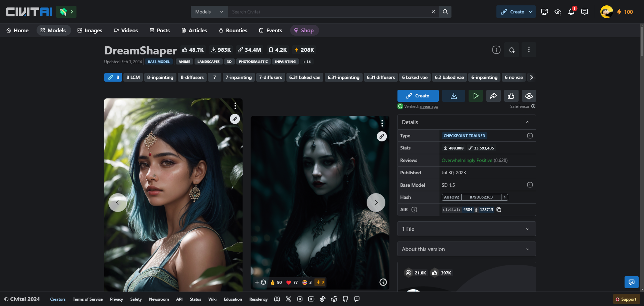The height and width of the screenshot is (306, 644).
Task: Tip buzz on the second image
Action: pos(320,282)
